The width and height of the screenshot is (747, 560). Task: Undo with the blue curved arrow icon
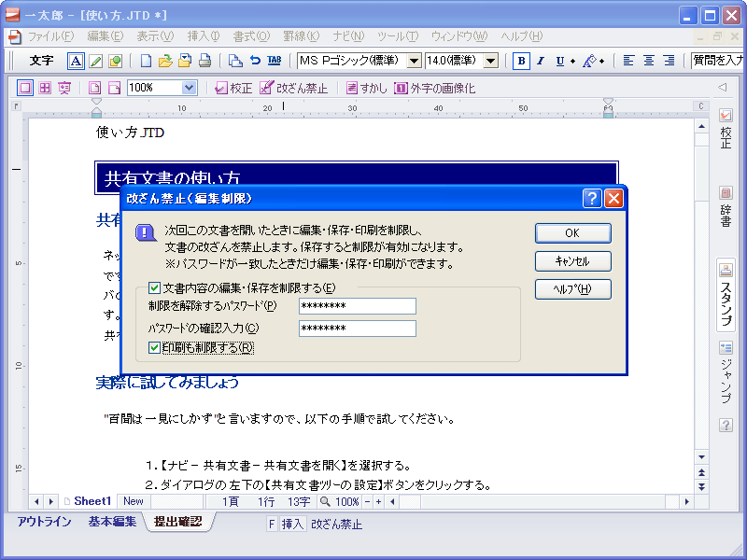(x=255, y=61)
